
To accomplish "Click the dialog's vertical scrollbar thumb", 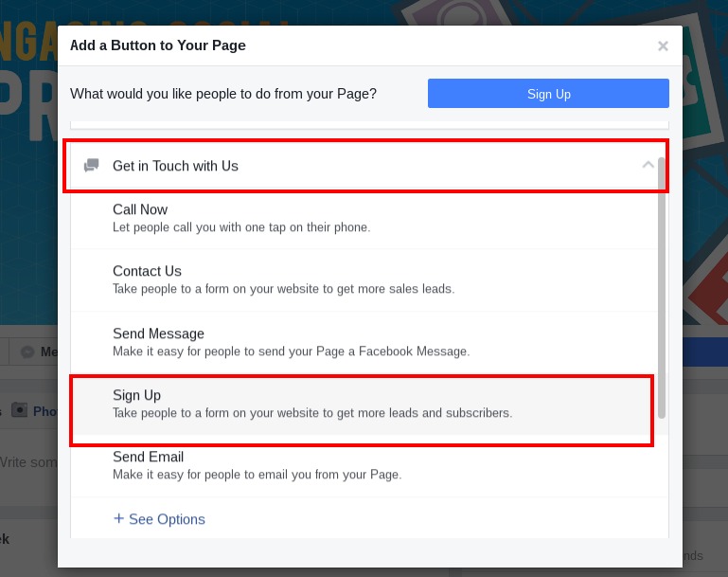I will point(662,288).
